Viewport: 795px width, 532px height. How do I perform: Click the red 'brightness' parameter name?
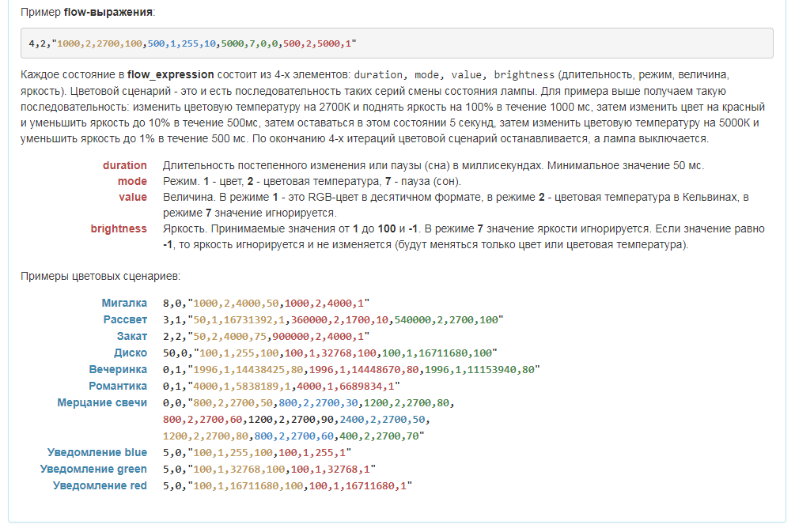(119, 228)
